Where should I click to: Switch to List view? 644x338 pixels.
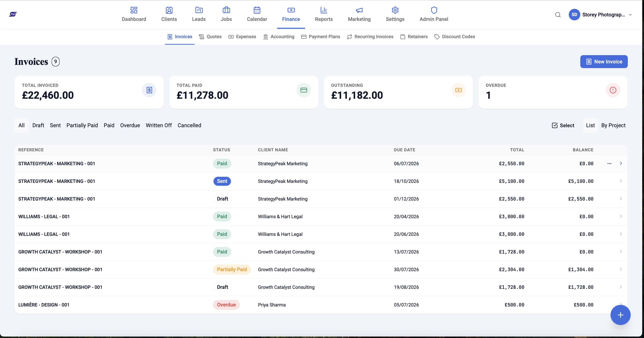(590, 125)
